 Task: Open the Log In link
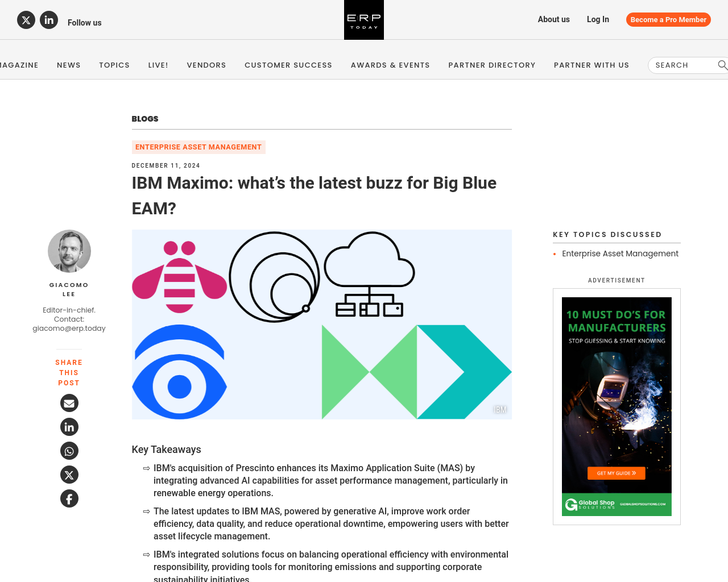598,19
